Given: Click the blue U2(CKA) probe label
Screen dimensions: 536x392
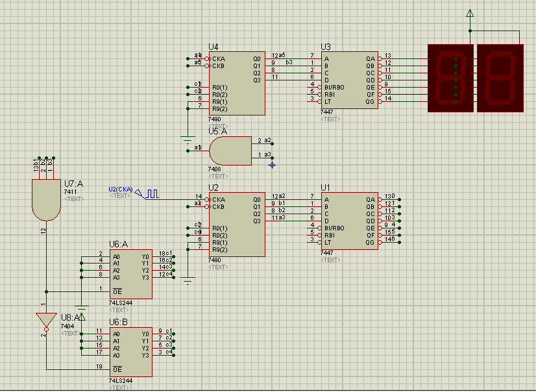Looking at the screenshot, I should [120, 189].
